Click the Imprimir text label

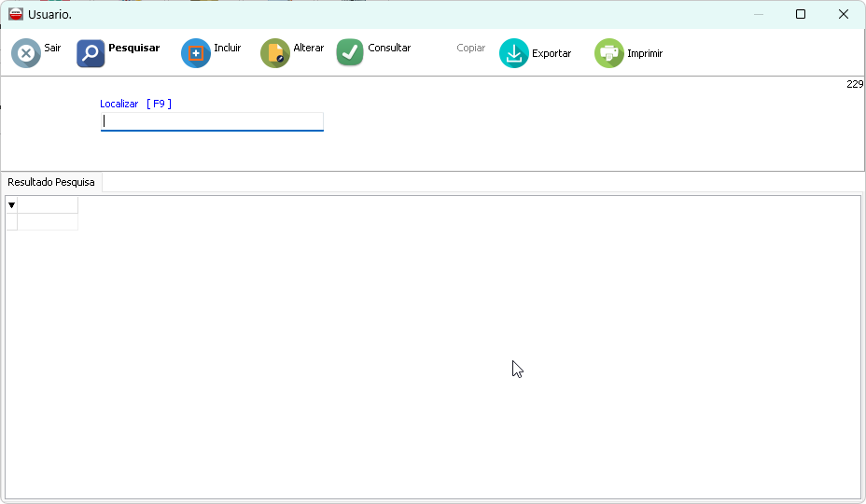[x=645, y=53]
